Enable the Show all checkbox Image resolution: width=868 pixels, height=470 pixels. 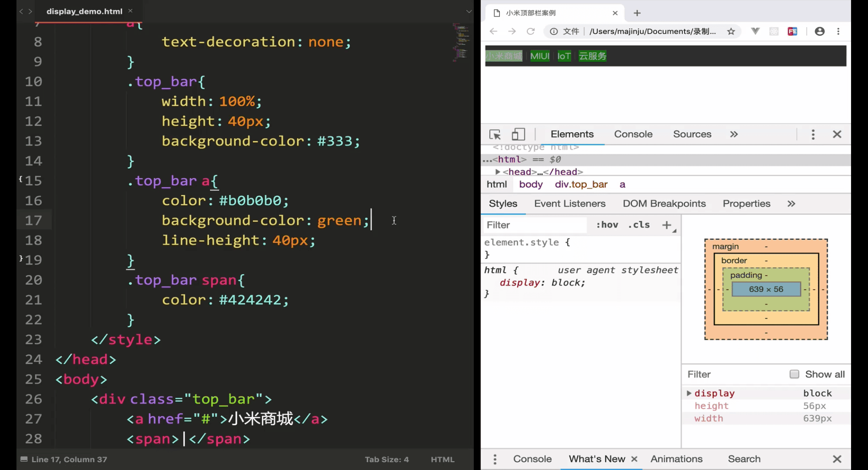(x=794, y=374)
